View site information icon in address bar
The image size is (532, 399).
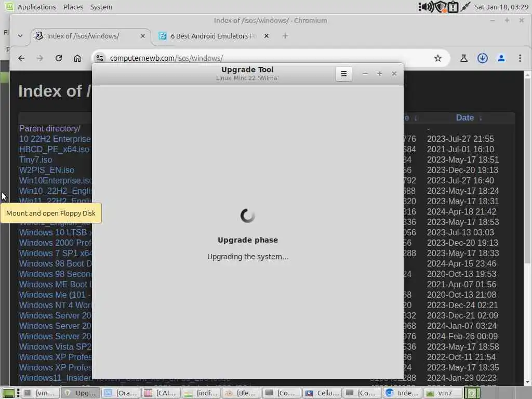99,58
